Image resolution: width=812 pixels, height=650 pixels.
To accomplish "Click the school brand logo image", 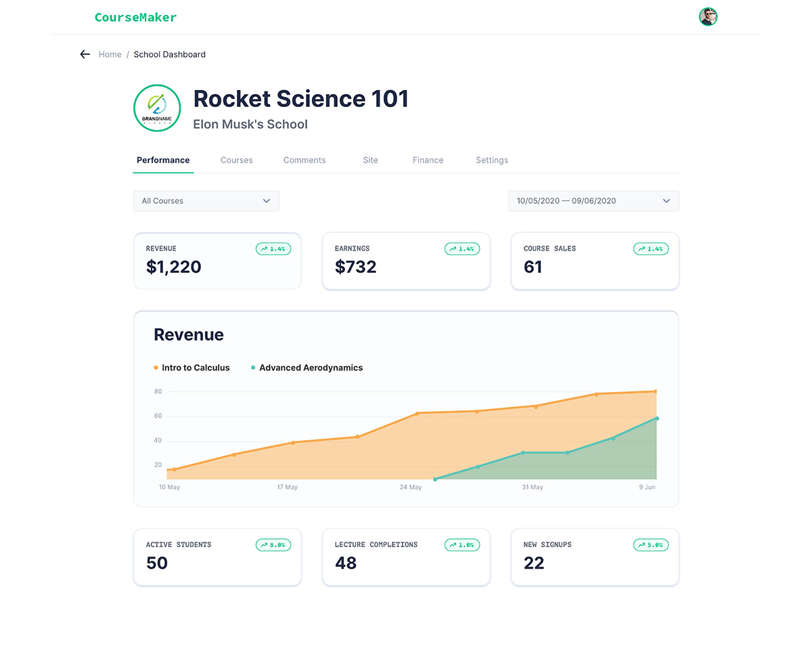I will tap(157, 108).
